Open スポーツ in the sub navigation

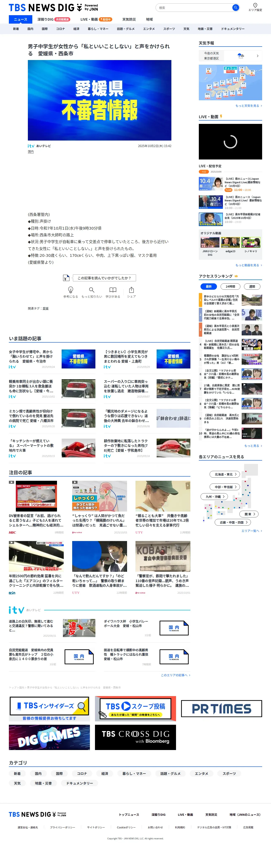pos(169,29)
